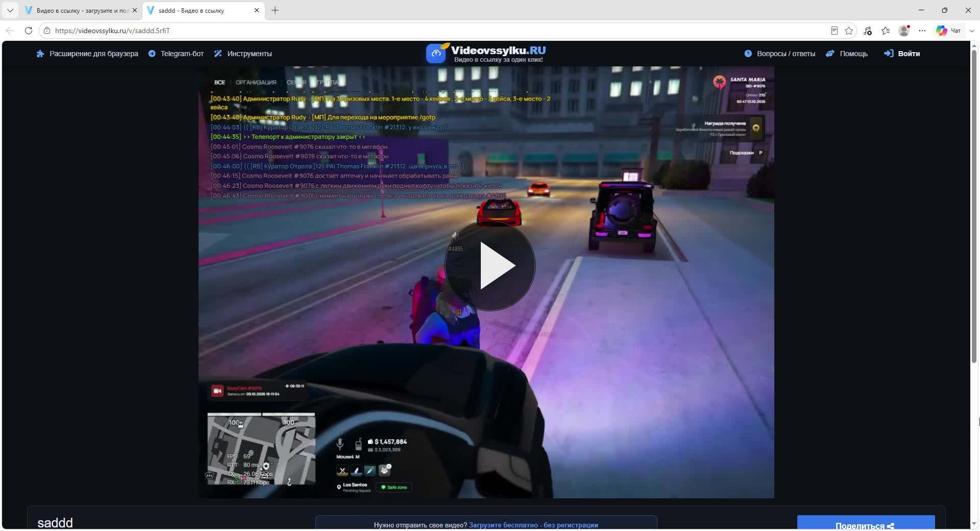Click the Videovssylku.RU logo
Screen dimensions: 980x531
[486, 53]
